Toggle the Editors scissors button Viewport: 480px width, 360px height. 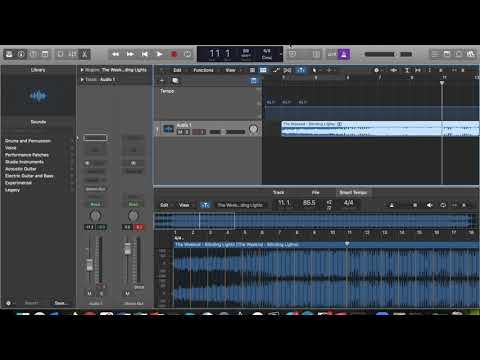point(85,54)
